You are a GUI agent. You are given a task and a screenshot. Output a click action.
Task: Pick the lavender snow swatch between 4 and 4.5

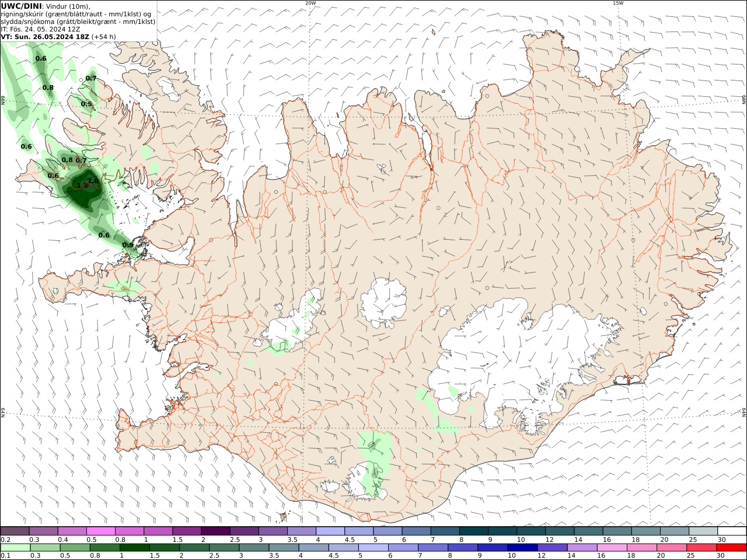[330, 531]
